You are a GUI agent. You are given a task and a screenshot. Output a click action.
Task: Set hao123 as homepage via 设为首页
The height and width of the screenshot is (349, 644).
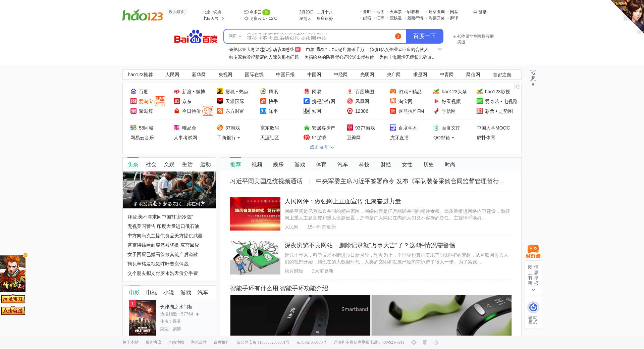point(176,12)
